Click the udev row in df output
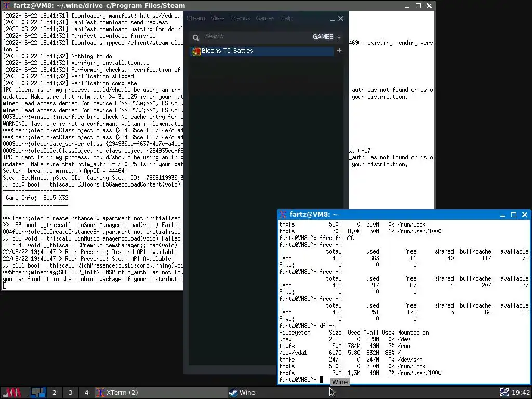 pyautogui.click(x=344, y=339)
